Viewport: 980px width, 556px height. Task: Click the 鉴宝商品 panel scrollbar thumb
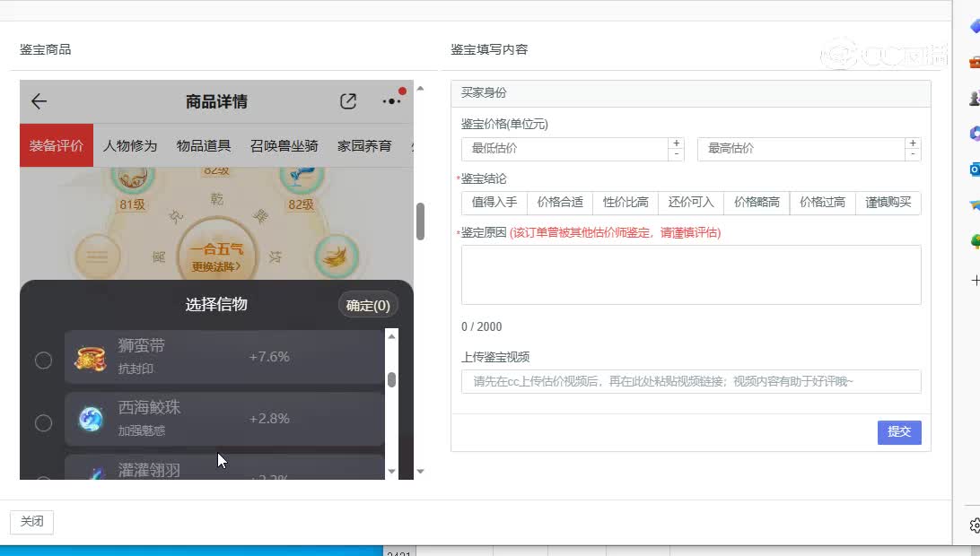click(421, 222)
